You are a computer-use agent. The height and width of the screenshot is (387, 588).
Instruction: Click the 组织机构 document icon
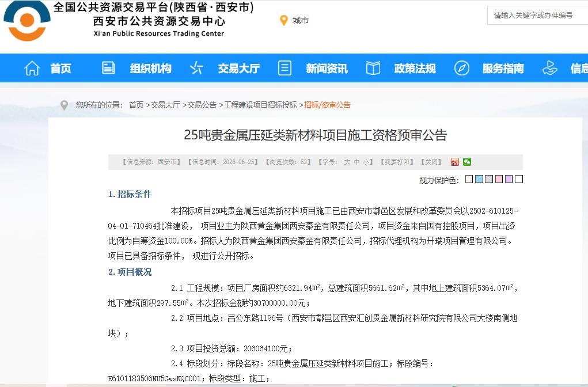108,68
